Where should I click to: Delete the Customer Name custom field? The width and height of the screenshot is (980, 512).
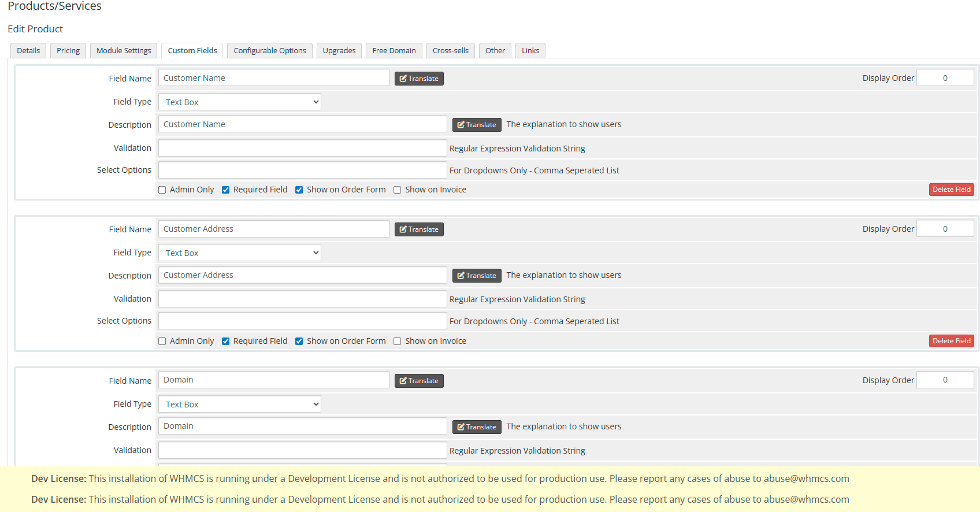[x=951, y=190]
